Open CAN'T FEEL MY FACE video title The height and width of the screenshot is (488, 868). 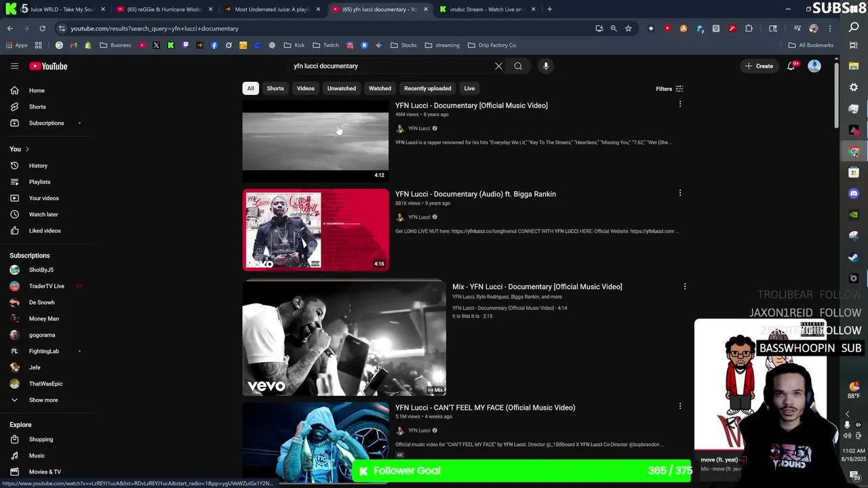pos(485,408)
